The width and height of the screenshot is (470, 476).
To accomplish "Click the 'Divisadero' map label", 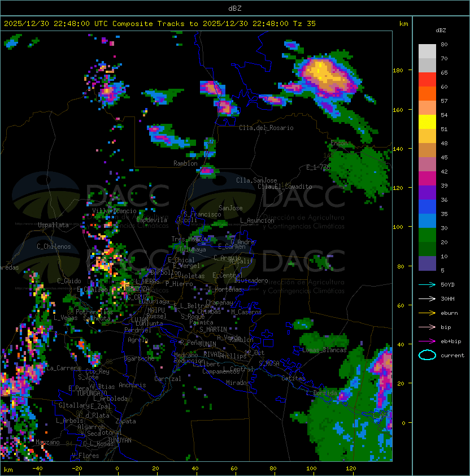I will coord(251,280).
